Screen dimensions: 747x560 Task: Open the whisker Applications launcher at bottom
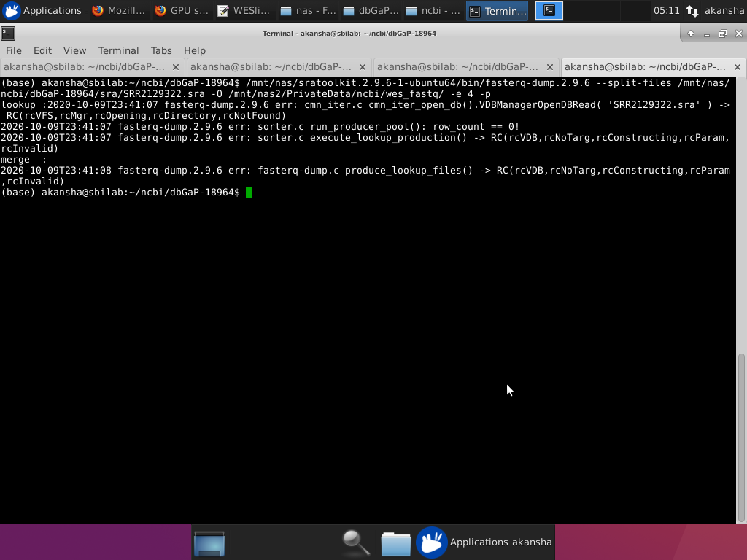430,542
